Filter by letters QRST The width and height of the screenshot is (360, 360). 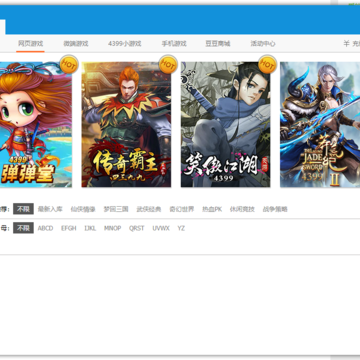point(137,228)
